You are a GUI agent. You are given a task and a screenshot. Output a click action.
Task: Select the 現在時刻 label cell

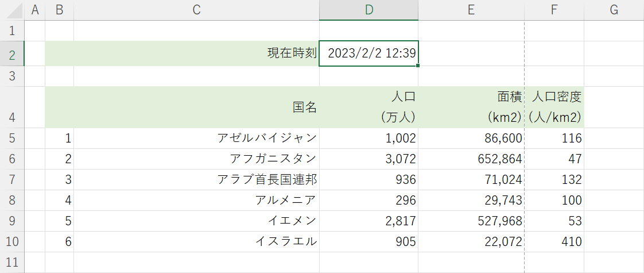[196, 53]
